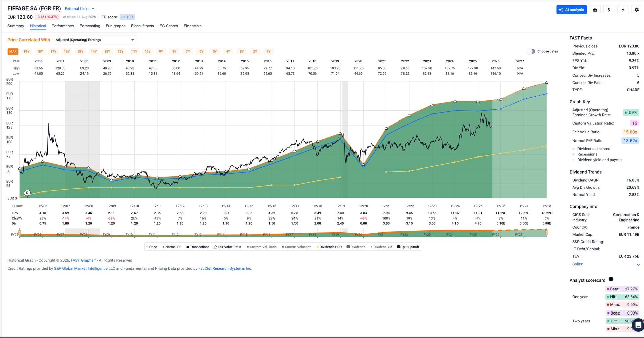644x338 pixels.
Task: Click the Blended P/E value 10.80 x
Action: [633, 53]
